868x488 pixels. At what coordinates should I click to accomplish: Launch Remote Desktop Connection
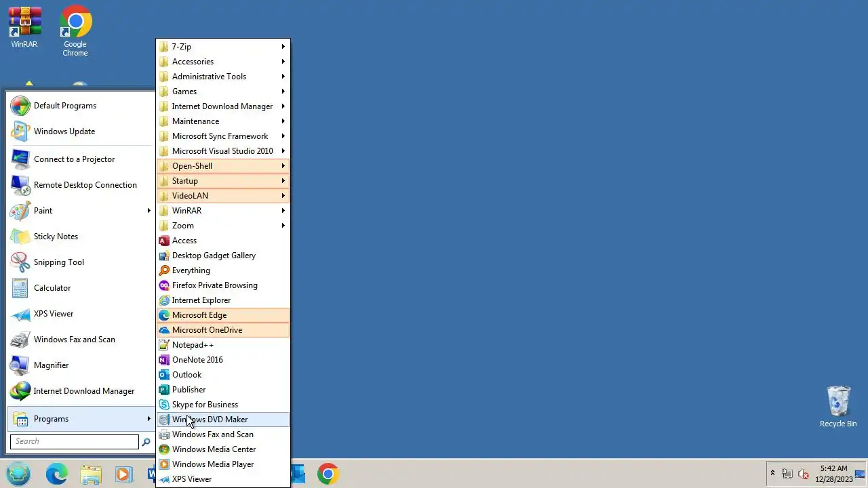[81, 185]
